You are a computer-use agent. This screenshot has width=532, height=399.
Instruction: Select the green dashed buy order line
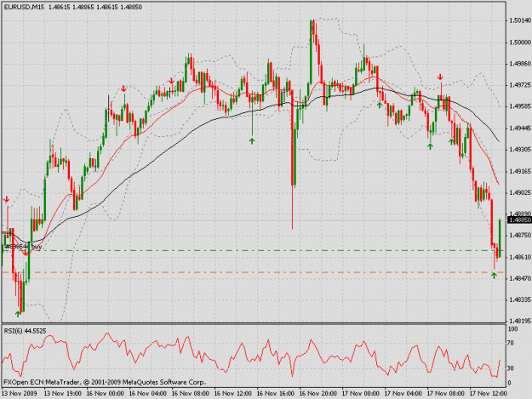click(x=253, y=251)
